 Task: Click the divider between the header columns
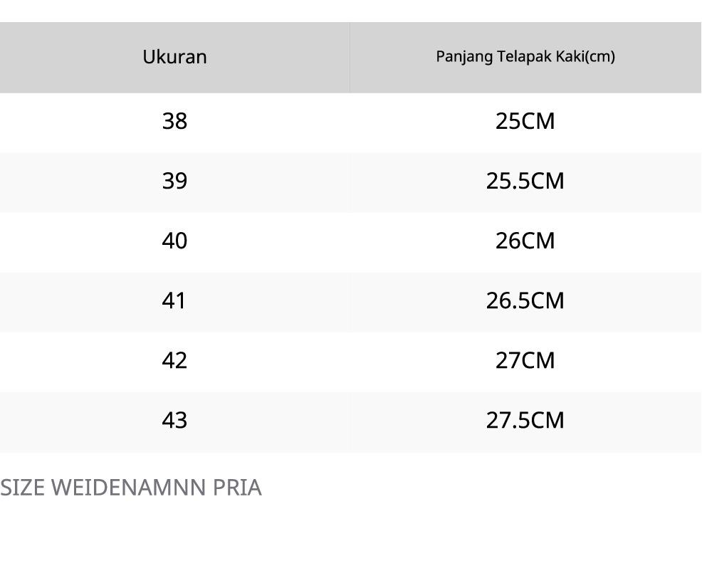pyautogui.click(x=350, y=57)
